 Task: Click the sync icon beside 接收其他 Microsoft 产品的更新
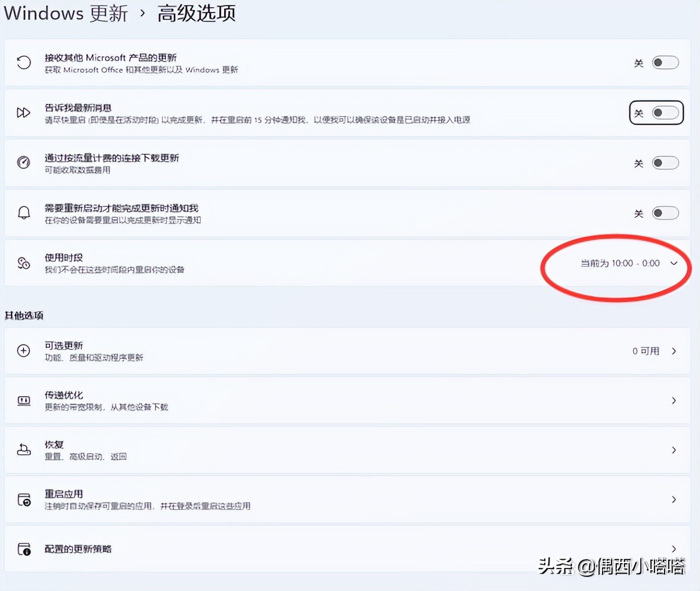click(24, 62)
